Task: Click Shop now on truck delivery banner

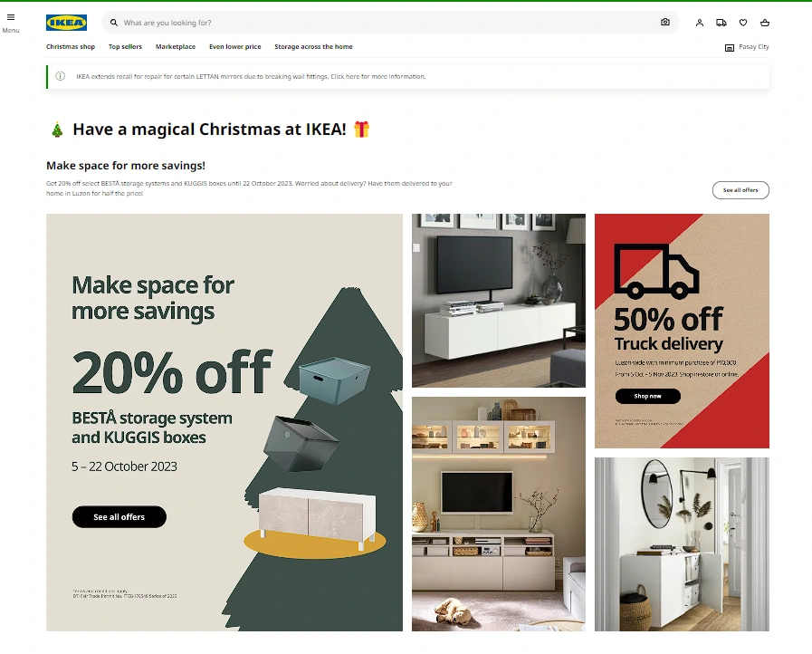Action: tap(648, 396)
